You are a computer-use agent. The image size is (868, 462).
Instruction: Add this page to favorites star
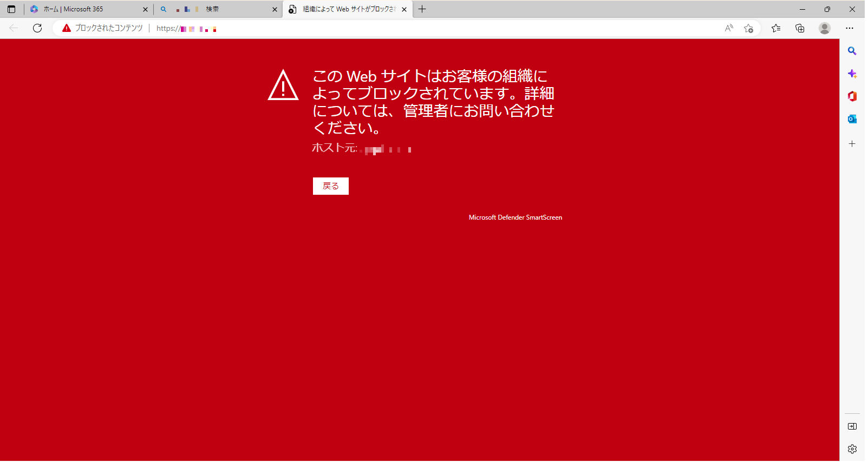(x=748, y=28)
